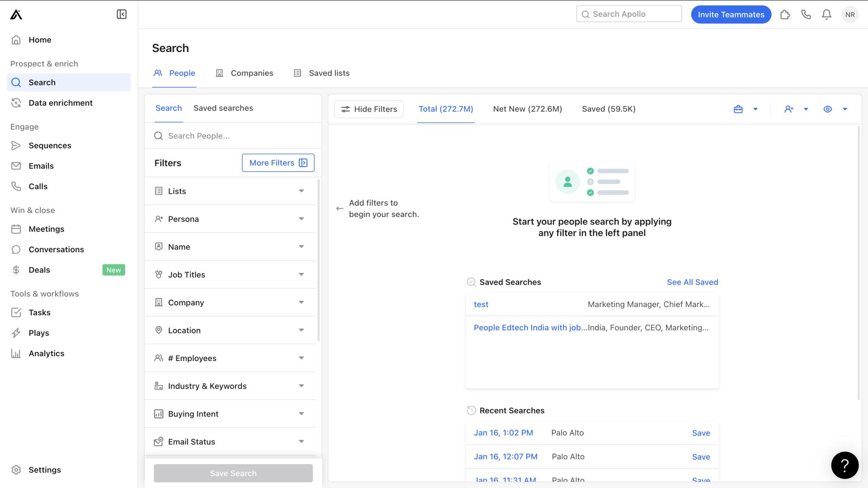Click Save Search button at bottom
868x488 pixels.
pyautogui.click(x=233, y=473)
